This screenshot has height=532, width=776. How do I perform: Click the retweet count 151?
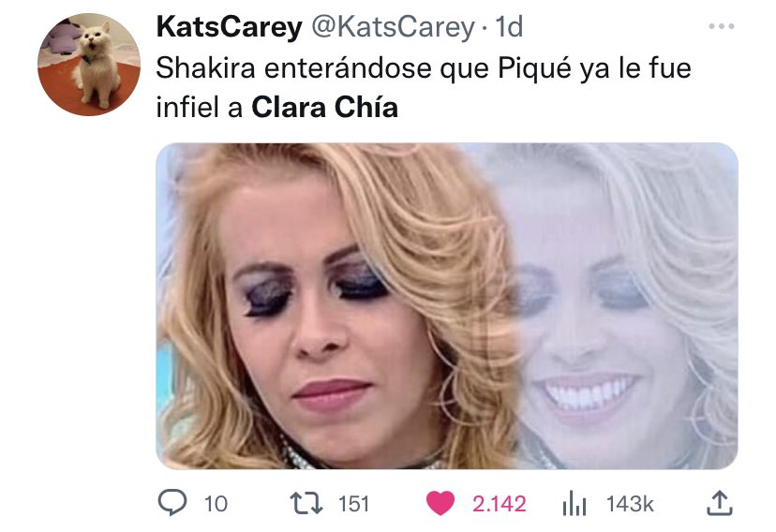354,504
